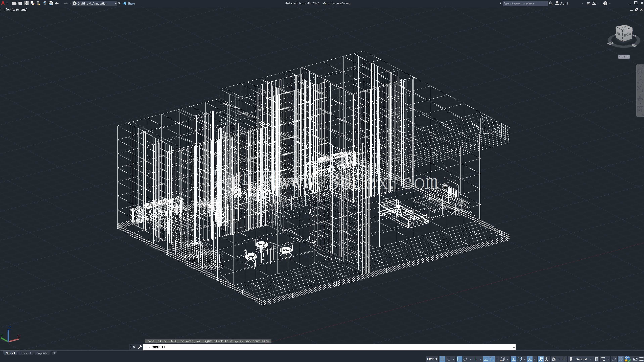
Task: Open the [Wireframe] visual style menu
Action: (19, 10)
